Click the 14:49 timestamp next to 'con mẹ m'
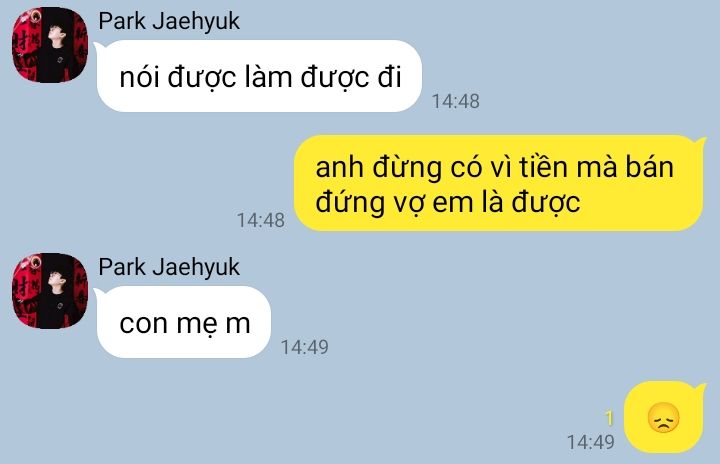This screenshot has height=464, width=720. (304, 347)
